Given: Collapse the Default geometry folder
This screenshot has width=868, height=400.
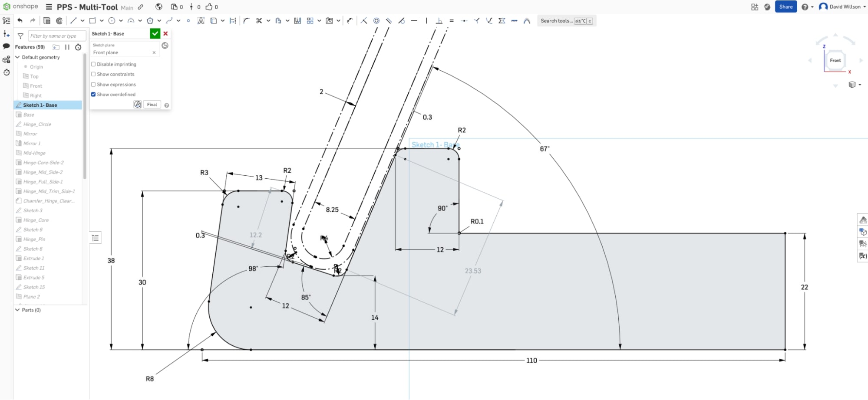Looking at the screenshot, I should coord(17,57).
